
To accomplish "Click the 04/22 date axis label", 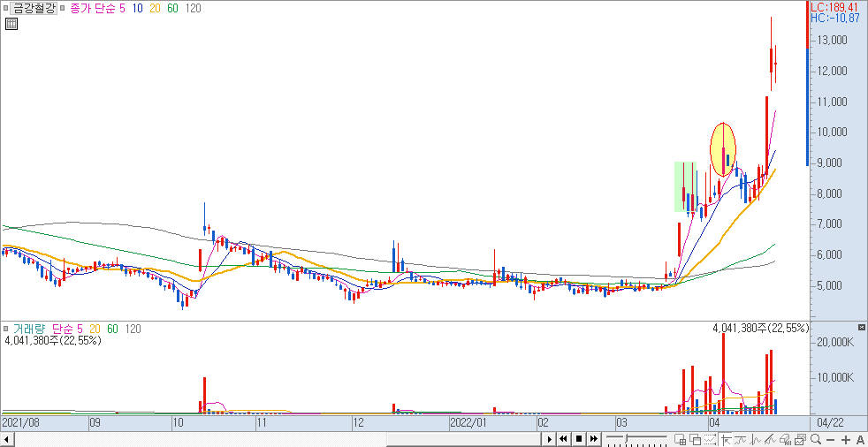I will 830,422.
